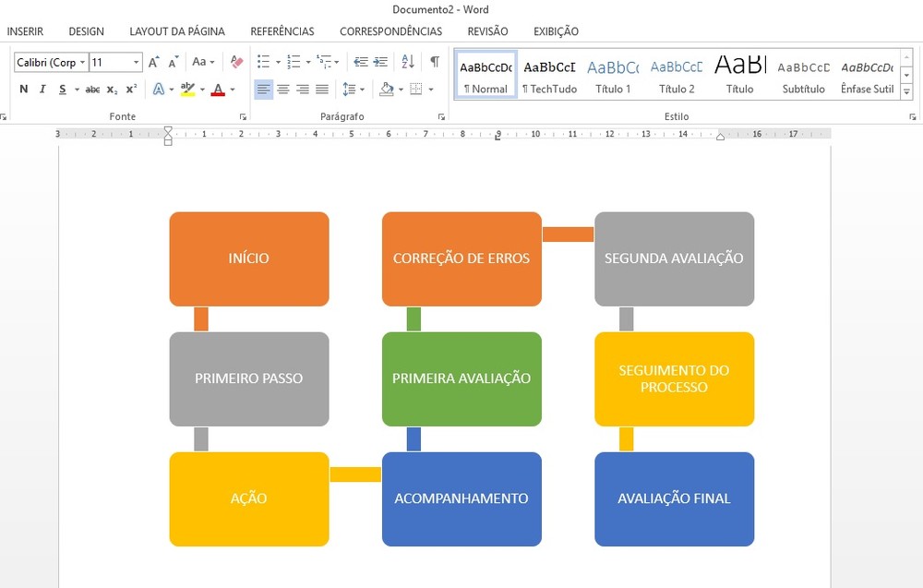The width and height of the screenshot is (923, 588).
Task: Expand the line spacing options
Action: tap(364, 90)
